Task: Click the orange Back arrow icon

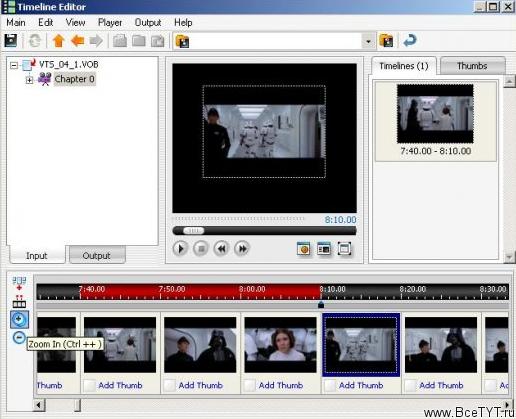Action: (77, 41)
